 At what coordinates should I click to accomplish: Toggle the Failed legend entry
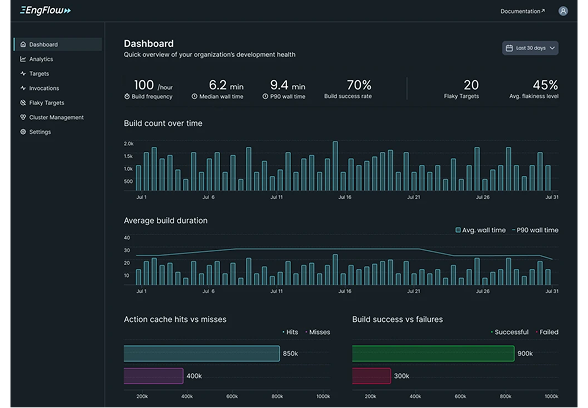[547, 332]
